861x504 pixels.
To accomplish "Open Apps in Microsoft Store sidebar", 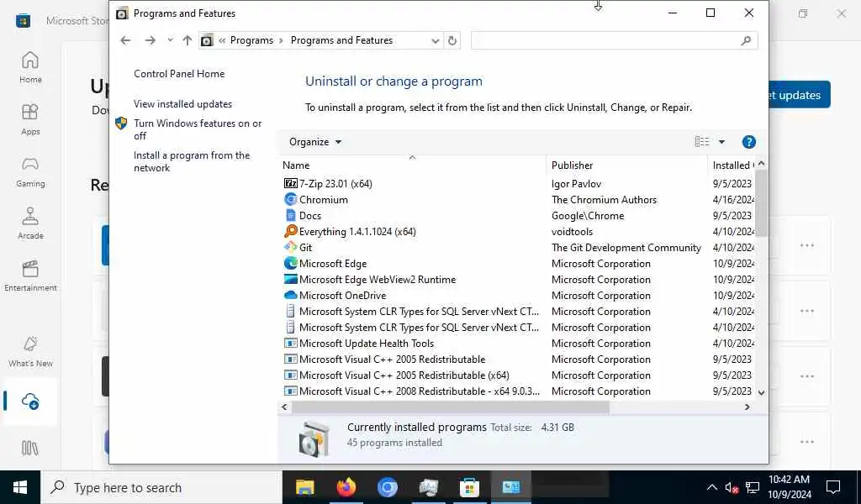I will point(30,119).
